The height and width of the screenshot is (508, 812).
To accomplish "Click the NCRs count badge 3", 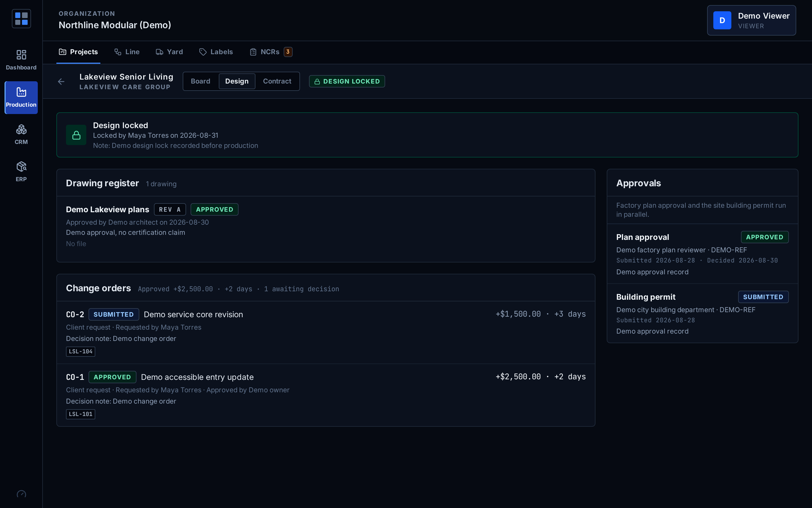I will point(288,52).
